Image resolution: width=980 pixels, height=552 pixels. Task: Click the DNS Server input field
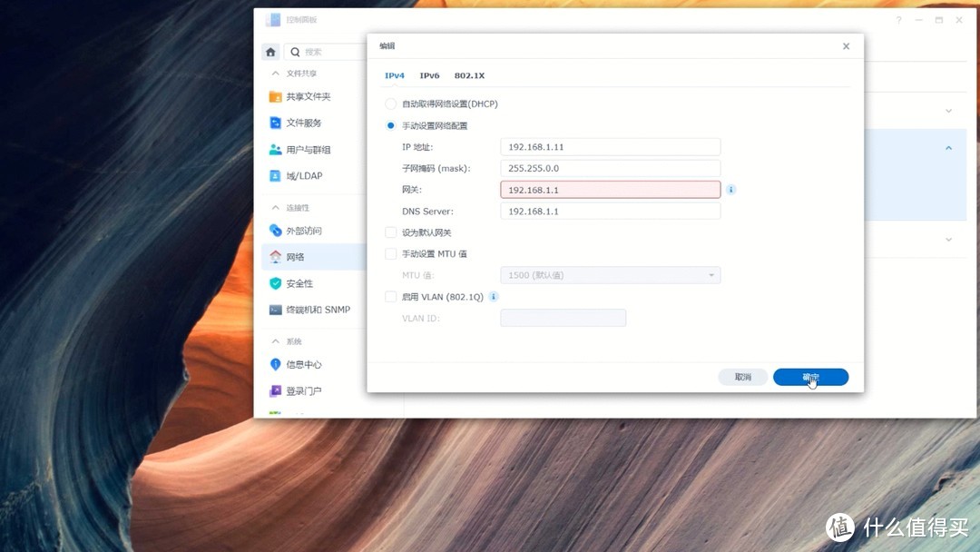(x=610, y=212)
